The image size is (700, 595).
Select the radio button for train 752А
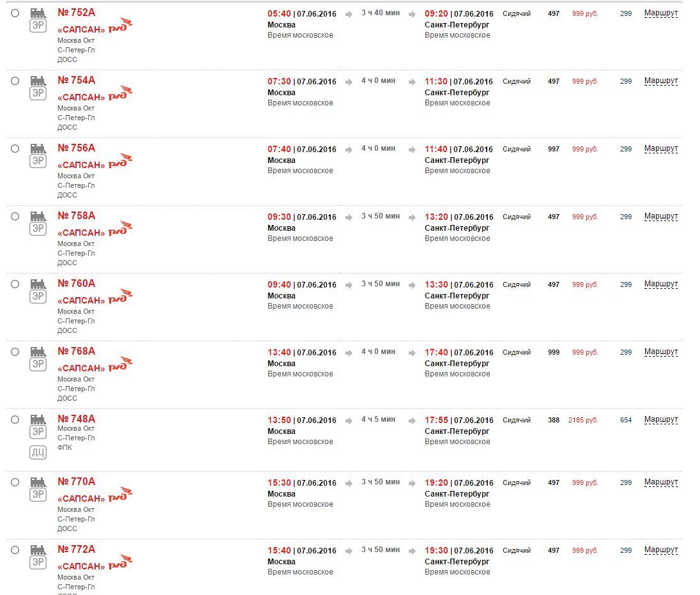click(15, 13)
